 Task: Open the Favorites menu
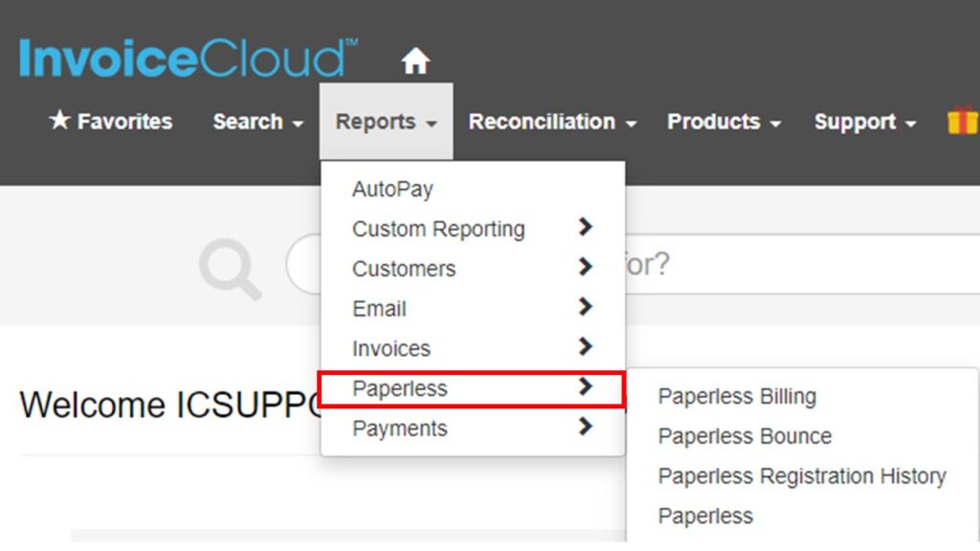pos(111,121)
